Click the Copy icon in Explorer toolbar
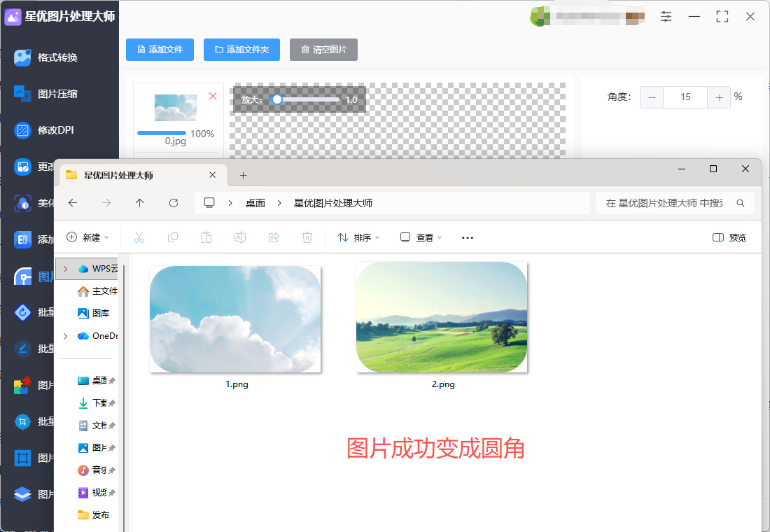This screenshot has width=770, height=532. [x=173, y=238]
